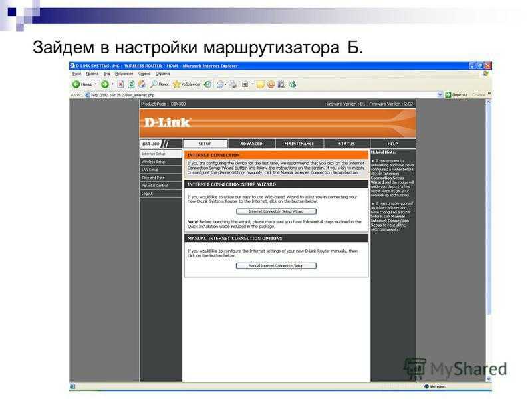
Task: Click the Messenger smiley toolbar icon
Action: (271, 84)
